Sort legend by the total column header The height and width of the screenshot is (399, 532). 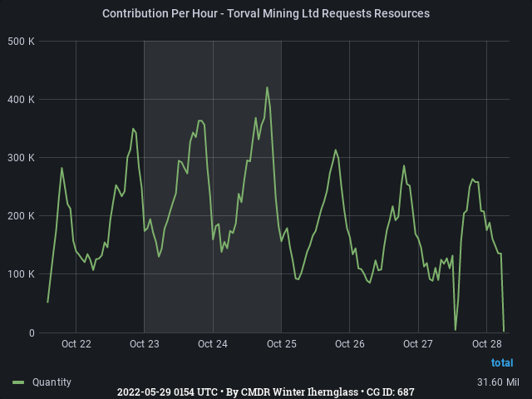click(x=502, y=362)
